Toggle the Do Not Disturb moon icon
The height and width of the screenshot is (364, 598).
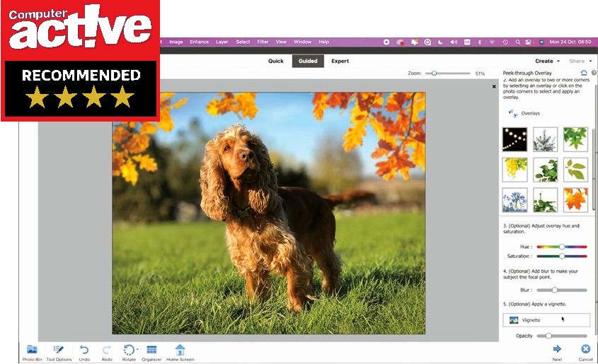[x=440, y=42]
